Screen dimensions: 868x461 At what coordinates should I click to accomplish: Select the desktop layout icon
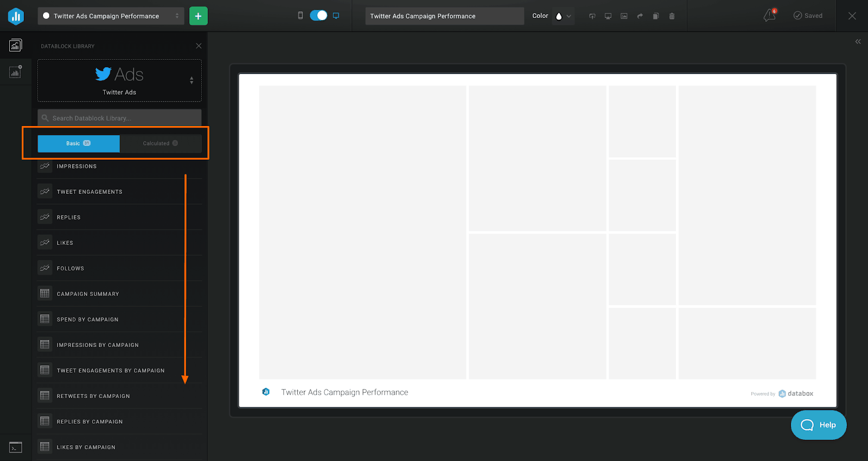pyautogui.click(x=336, y=16)
